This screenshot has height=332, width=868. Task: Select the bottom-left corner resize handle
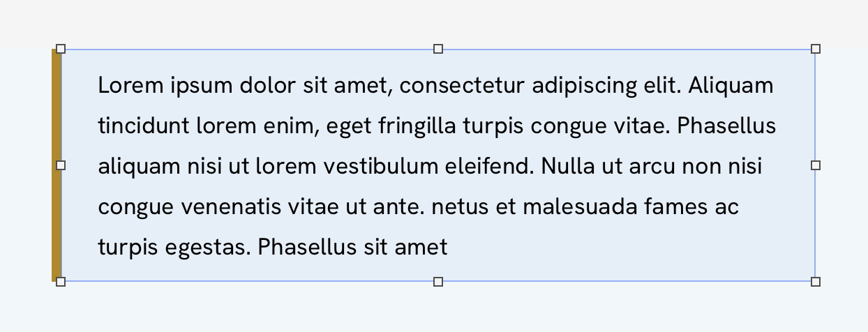pyautogui.click(x=61, y=282)
